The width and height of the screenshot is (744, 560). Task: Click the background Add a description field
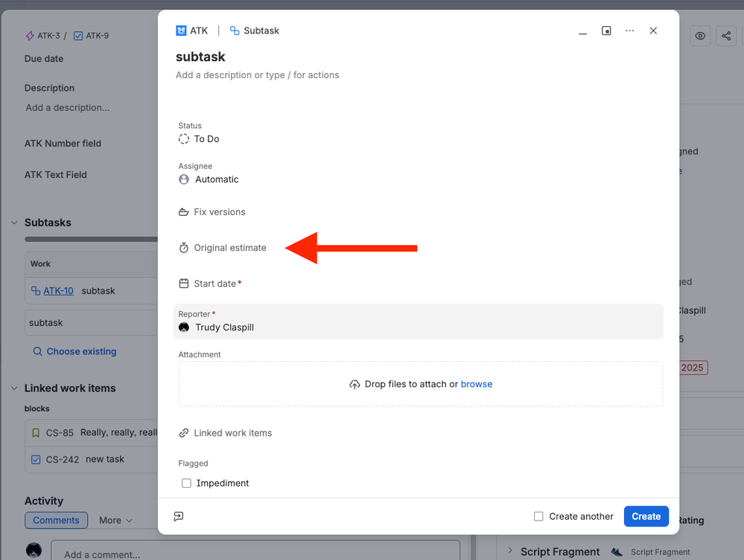point(67,108)
